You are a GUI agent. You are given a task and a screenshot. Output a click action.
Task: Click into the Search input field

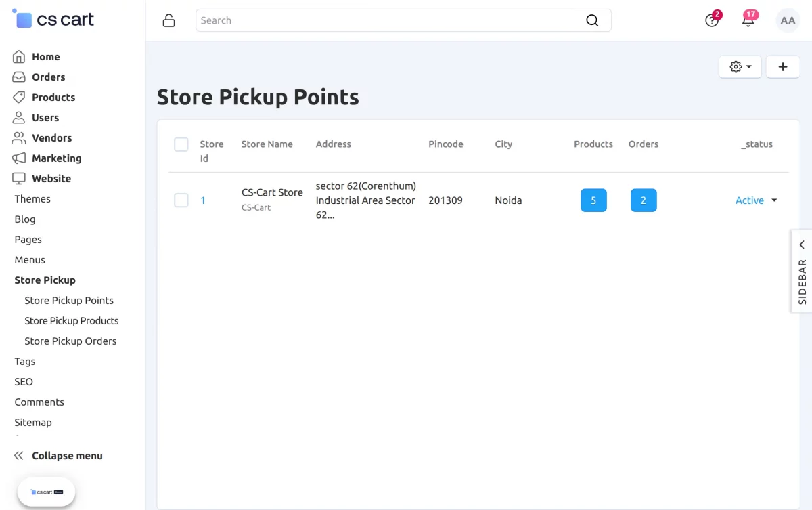point(389,20)
